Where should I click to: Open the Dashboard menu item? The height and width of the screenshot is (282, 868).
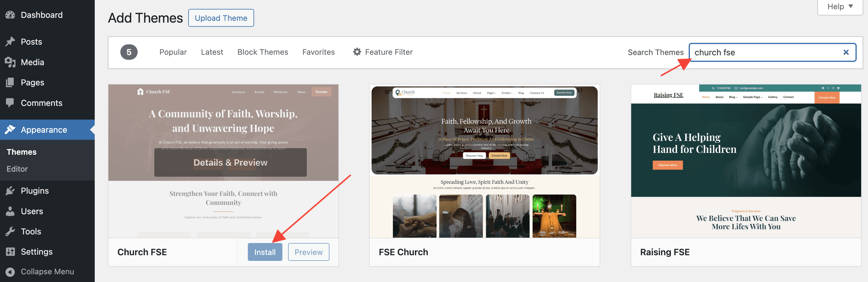coord(47,15)
